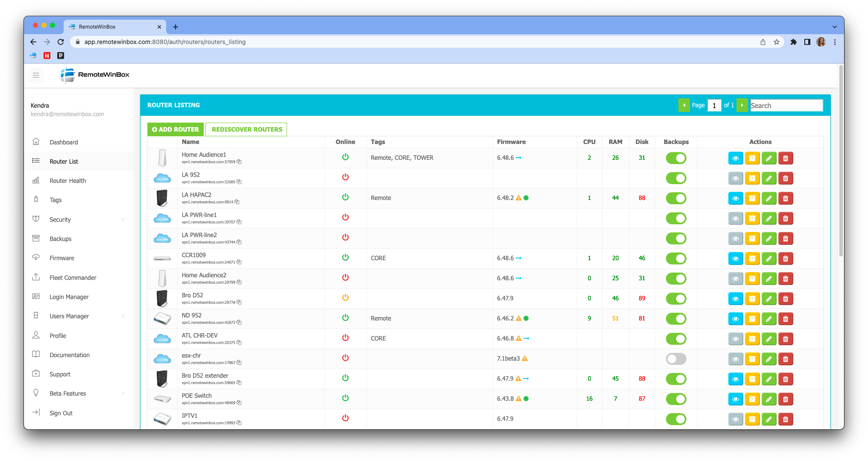Viewport: 868px width, 461px height.
Task: Click the delete icon for Home Audience1
Action: coord(785,158)
